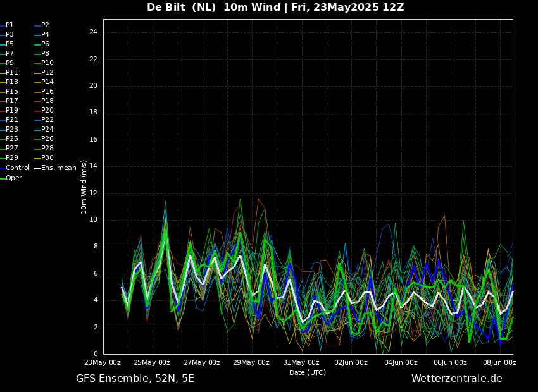Click the 08Jun 00z date tick

499,362
